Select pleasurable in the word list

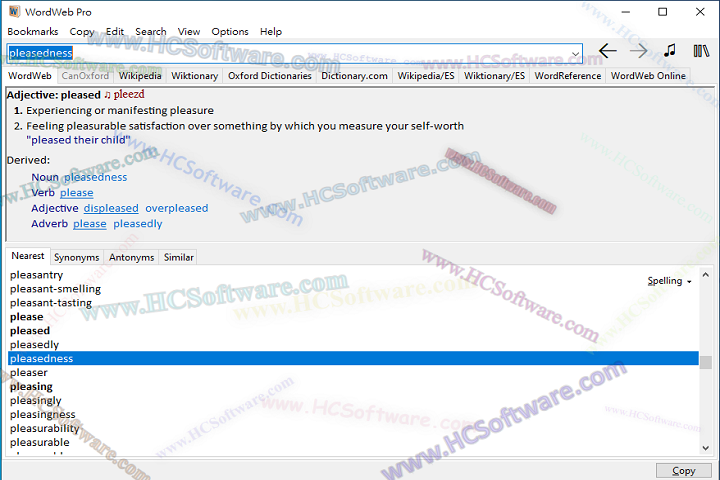(x=39, y=442)
